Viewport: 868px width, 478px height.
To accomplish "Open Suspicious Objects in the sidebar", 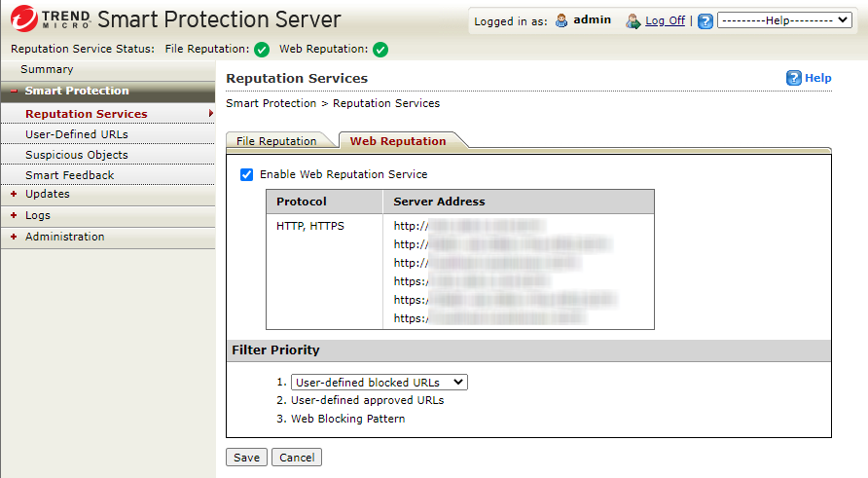I will pos(76,155).
